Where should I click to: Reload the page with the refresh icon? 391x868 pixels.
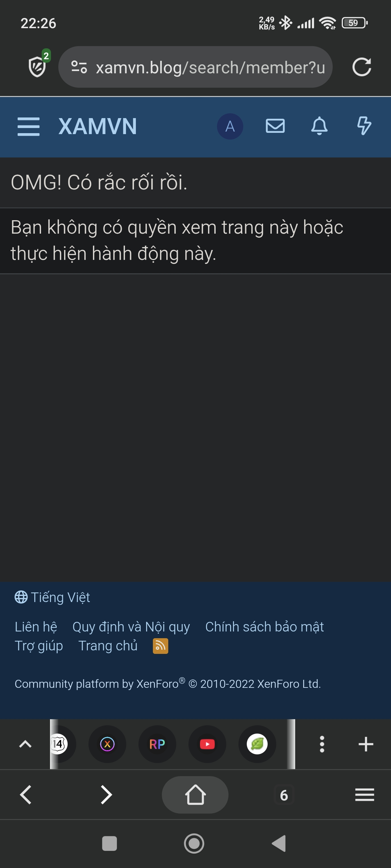[x=362, y=67]
